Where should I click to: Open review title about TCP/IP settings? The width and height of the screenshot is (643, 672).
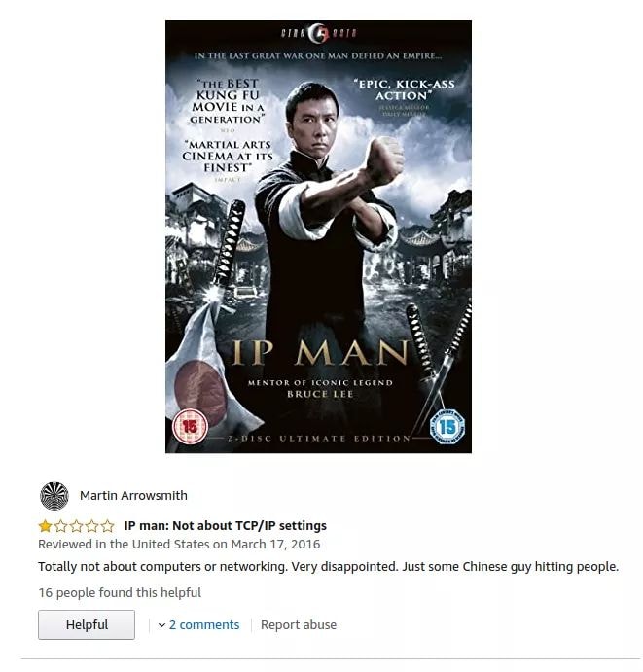pos(226,525)
